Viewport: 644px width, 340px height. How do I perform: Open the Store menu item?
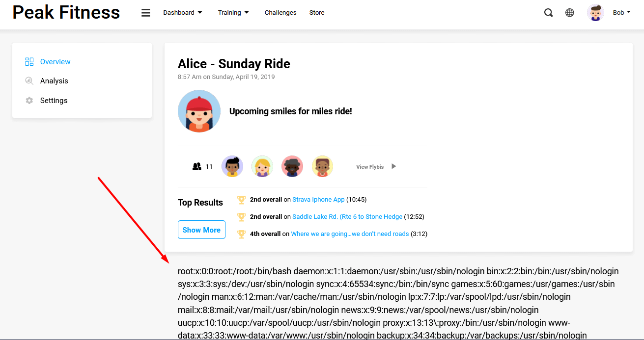tap(317, 13)
